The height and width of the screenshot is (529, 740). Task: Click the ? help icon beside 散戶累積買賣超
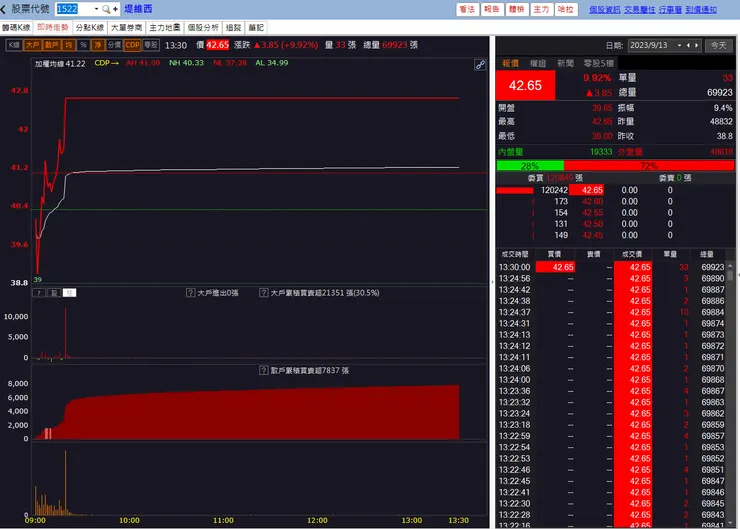coord(264,370)
